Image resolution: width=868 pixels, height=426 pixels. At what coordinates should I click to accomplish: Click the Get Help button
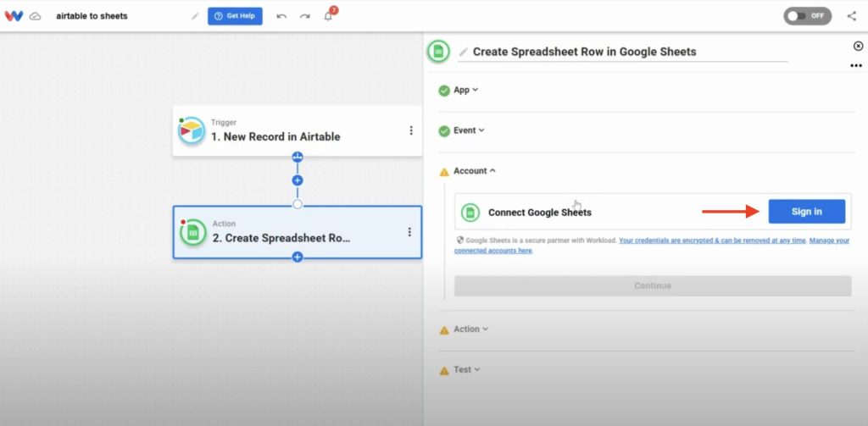click(236, 16)
